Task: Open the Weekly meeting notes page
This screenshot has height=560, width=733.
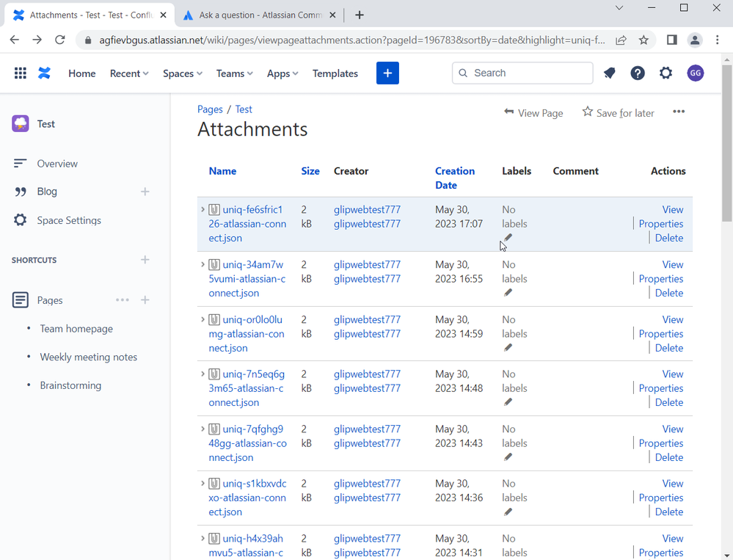Action: 88,357
